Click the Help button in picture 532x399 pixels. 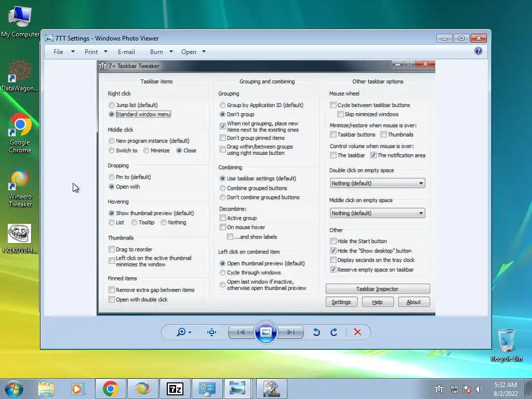click(377, 302)
